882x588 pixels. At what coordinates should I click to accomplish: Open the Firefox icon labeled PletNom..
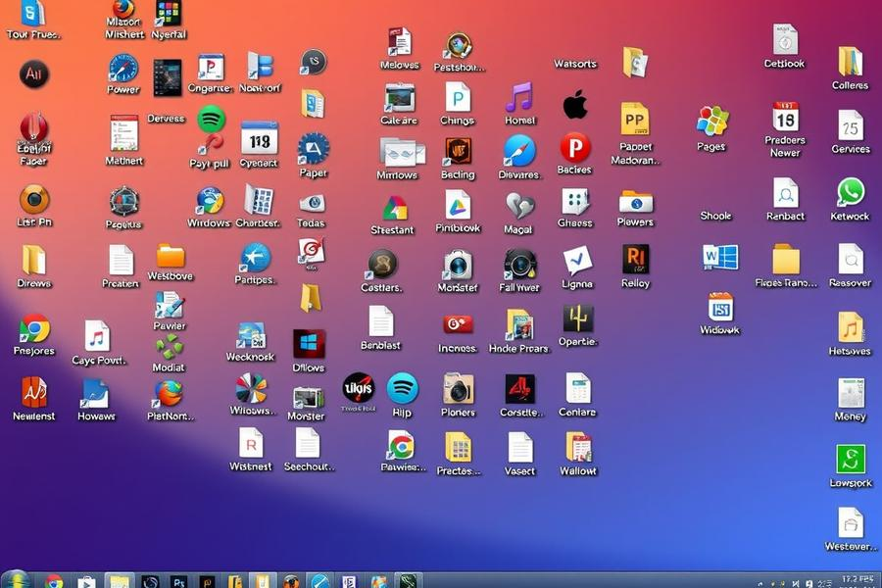pyautogui.click(x=169, y=394)
